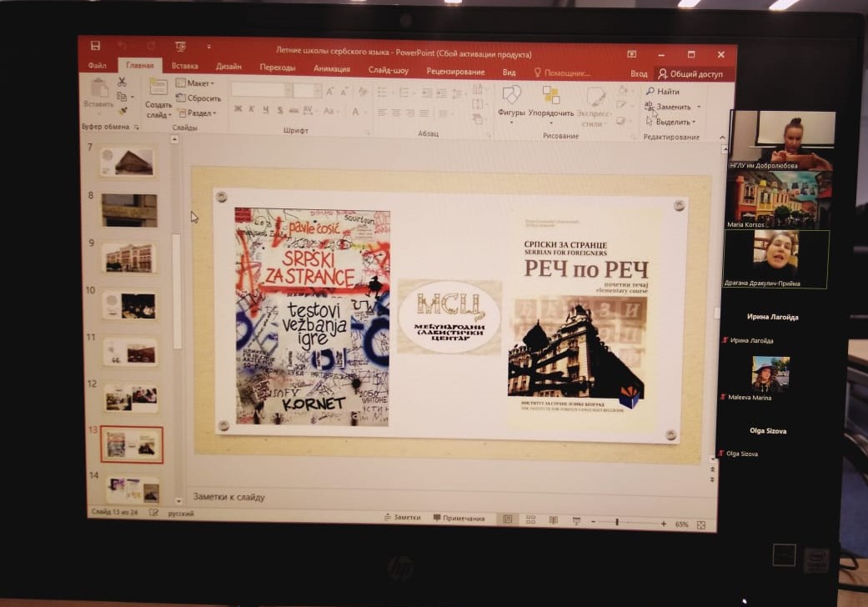Click the language indicator (русский)

[x=181, y=514]
